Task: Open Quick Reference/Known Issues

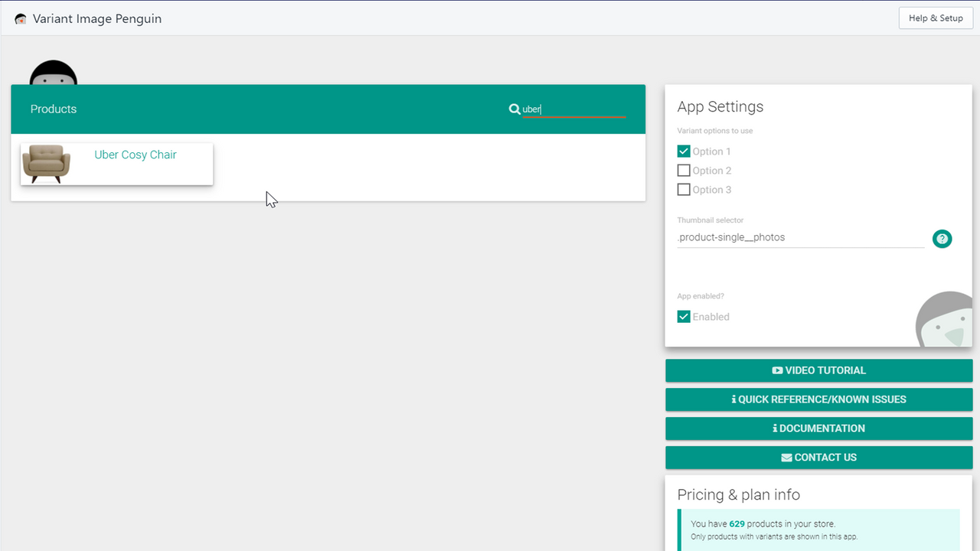Action: pos(818,399)
